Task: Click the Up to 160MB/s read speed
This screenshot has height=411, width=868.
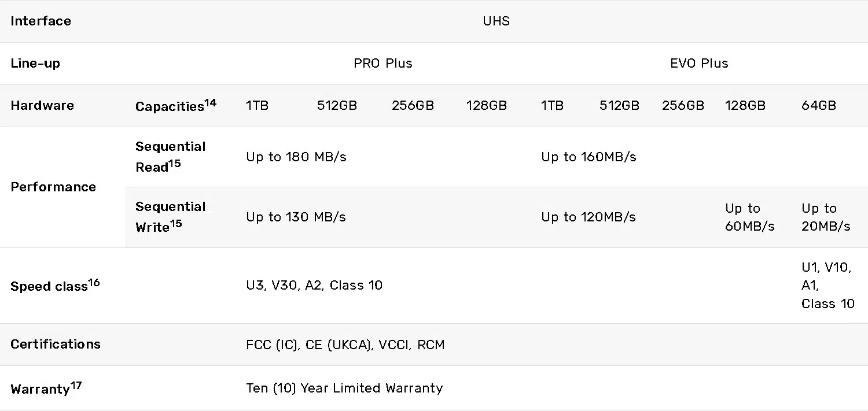Action: tap(589, 157)
